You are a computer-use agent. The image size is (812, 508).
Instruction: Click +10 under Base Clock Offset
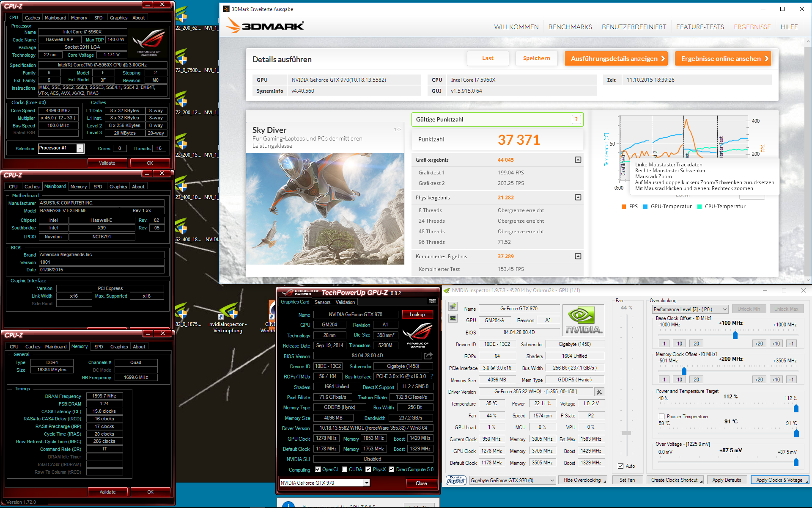(x=776, y=343)
